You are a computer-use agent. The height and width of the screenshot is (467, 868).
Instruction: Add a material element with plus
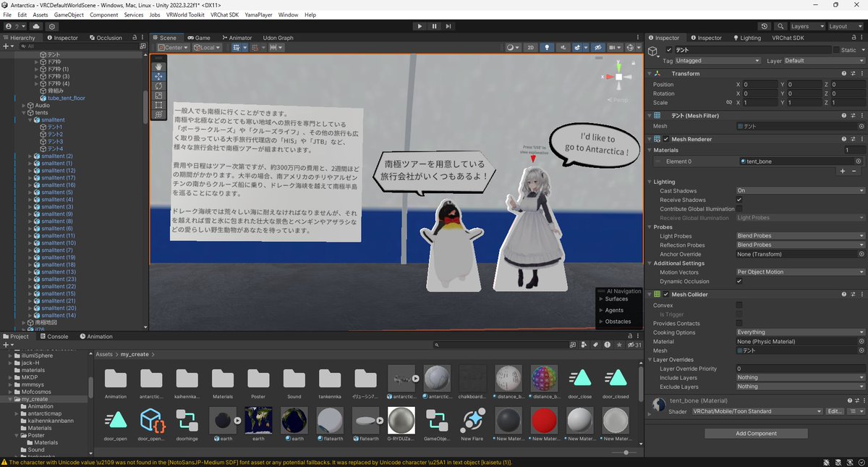(842, 171)
